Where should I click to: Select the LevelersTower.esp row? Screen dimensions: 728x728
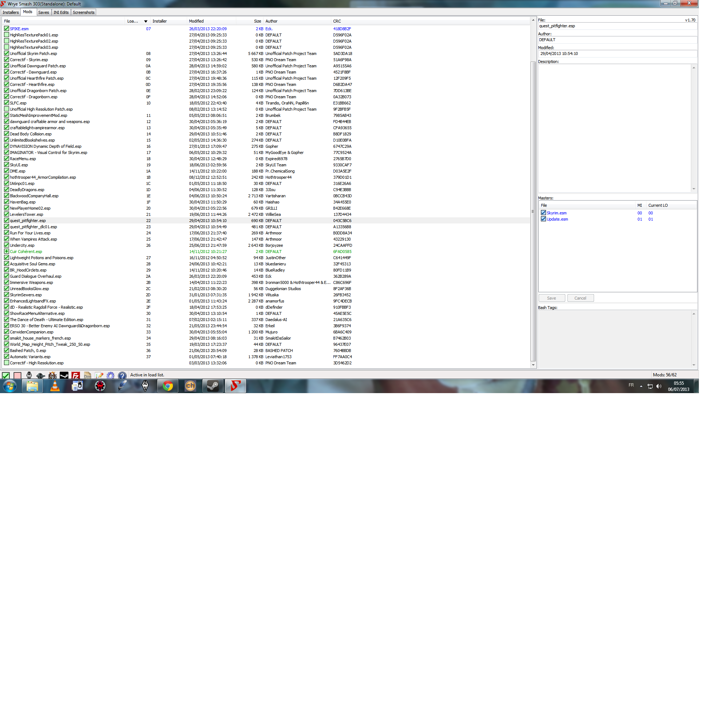click(266, 214)
